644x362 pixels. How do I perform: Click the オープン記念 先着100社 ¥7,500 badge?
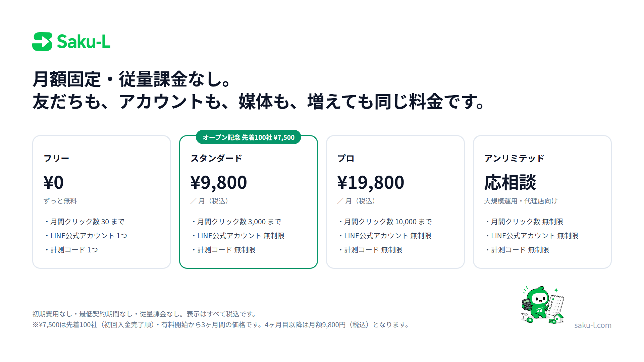tap(249, 137)
